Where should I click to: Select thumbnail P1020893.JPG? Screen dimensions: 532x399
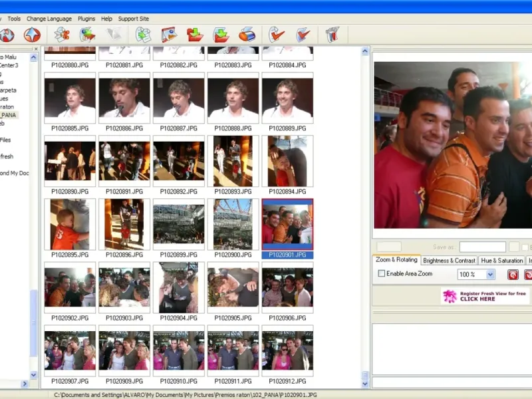[x=233, y=161]
